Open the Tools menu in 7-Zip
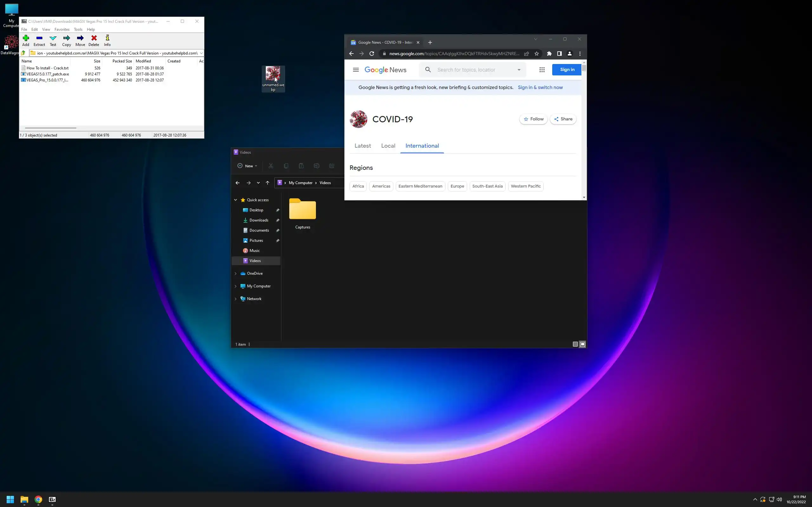 point(78,29)
